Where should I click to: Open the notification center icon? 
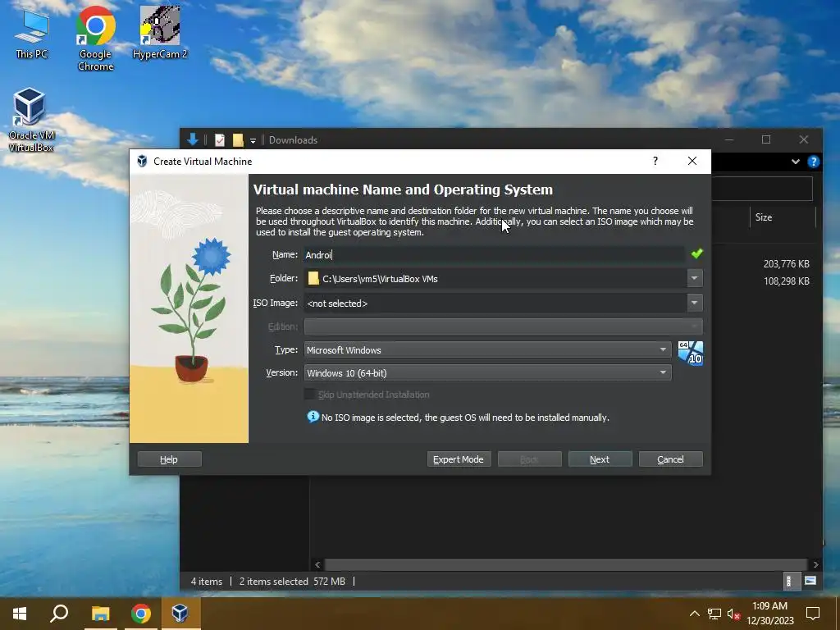pos(813,614)
